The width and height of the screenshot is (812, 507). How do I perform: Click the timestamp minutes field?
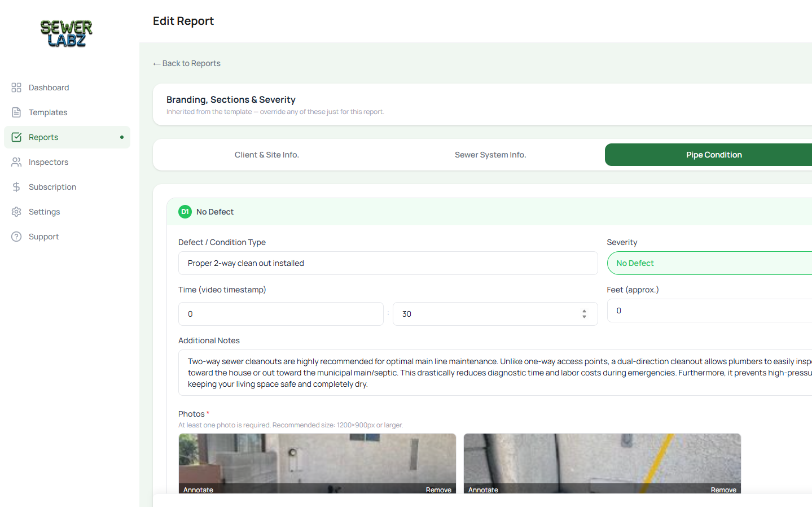tap(281, 314)
